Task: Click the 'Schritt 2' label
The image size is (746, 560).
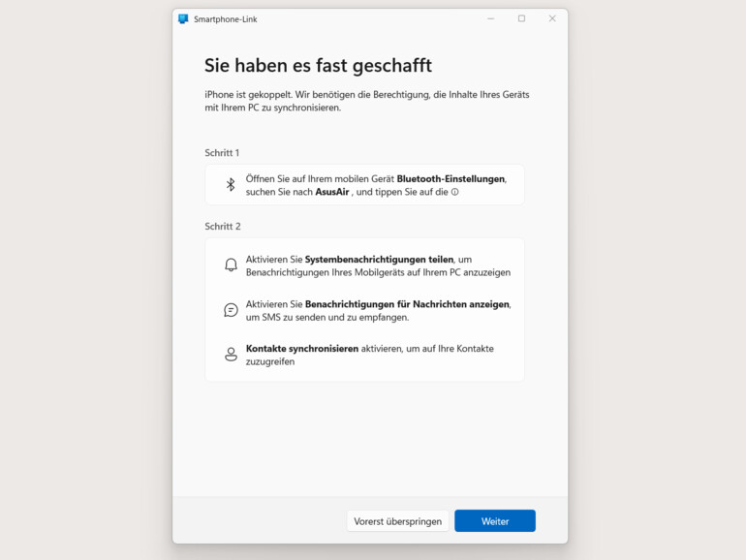Action: 223,227
